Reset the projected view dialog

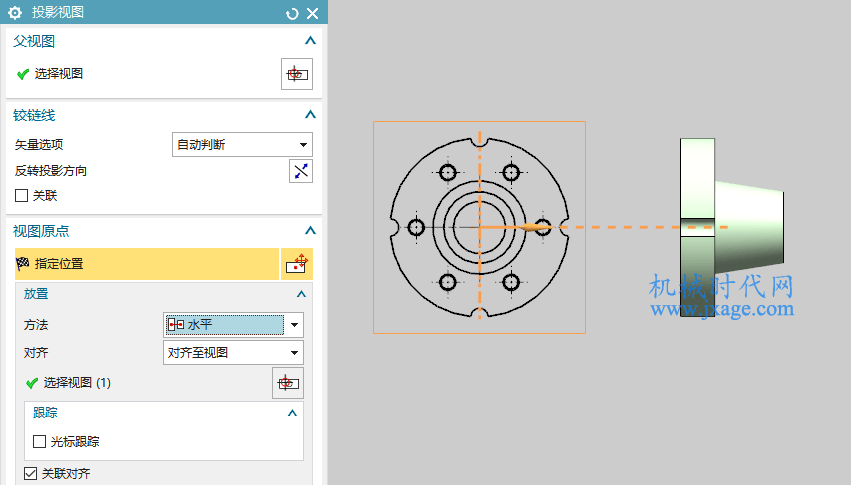point(292,14)
